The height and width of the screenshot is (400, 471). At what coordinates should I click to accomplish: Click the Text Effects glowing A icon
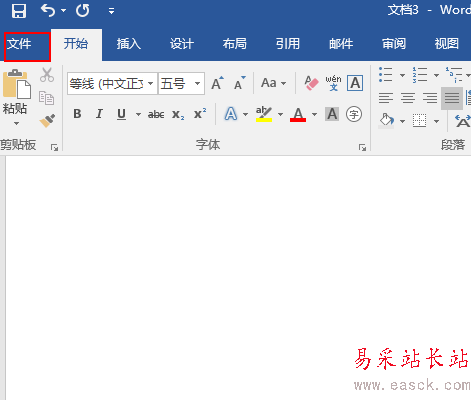tap(231, 114)
